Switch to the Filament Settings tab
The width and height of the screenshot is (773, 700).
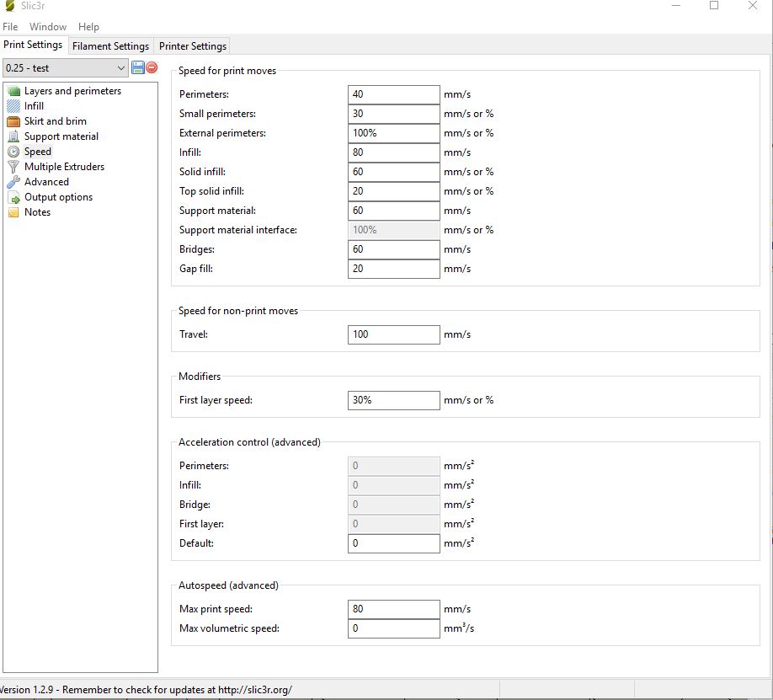click(x=110, y=46)
